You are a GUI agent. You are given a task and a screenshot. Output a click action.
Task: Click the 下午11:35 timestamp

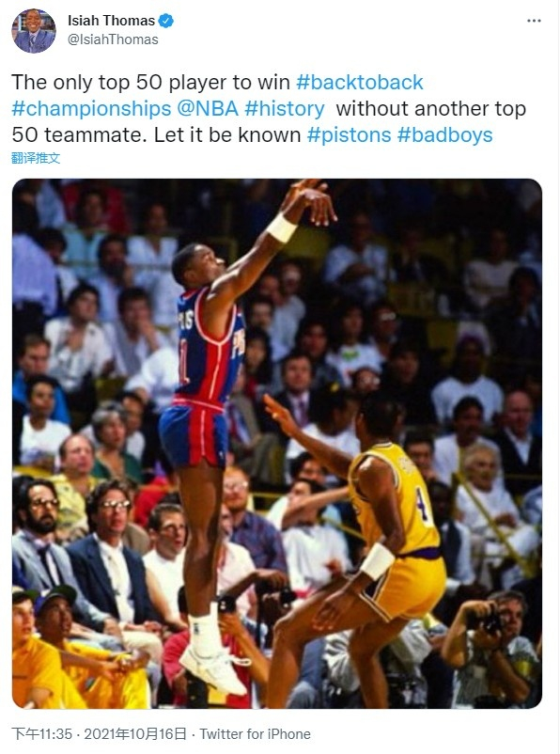[42, 734]
